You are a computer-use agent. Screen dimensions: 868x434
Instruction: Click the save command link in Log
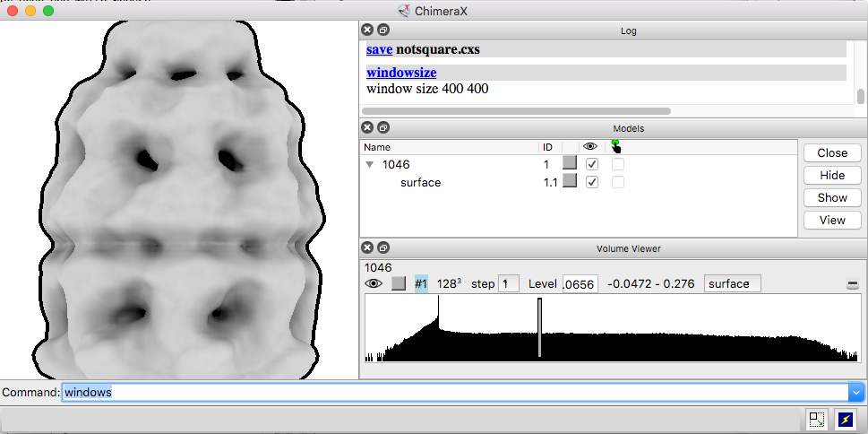click(379, 49)
